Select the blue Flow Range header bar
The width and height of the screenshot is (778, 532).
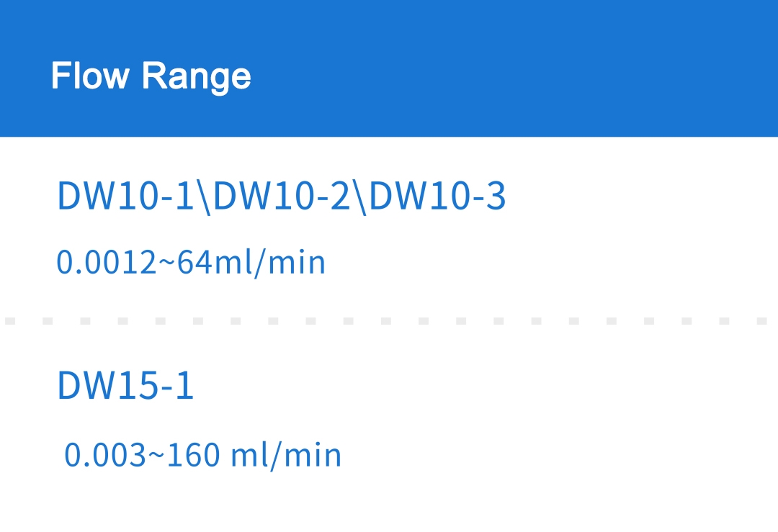click(389, 68)
